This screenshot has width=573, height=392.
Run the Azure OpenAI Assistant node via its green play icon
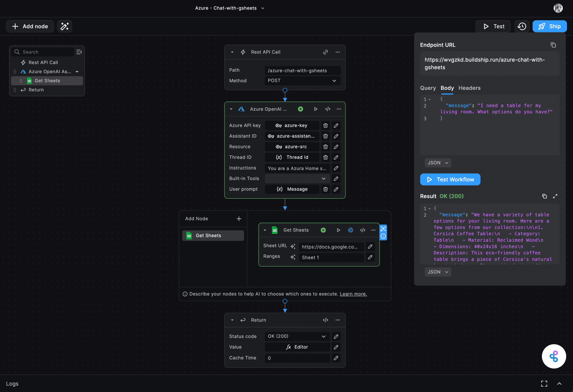[300, 109]
